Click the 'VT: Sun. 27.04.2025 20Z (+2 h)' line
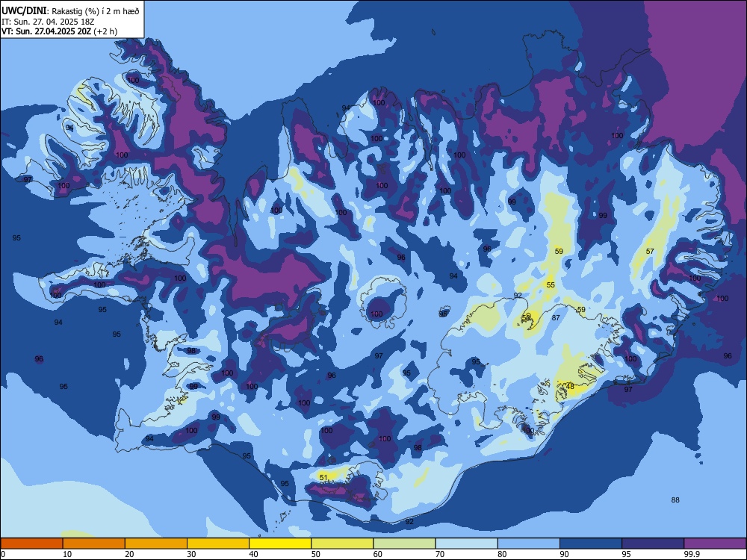The width and height of the screenshot is (747, 560). click(x=59, y=31)
